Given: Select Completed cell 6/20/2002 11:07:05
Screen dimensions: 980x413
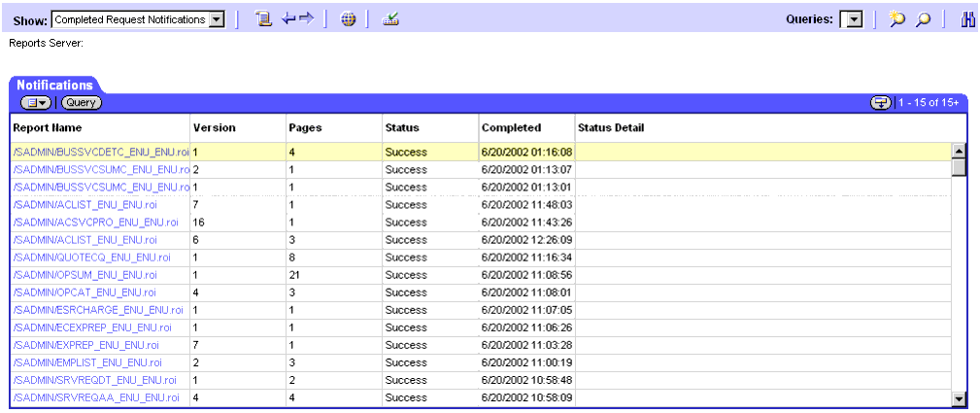Looking at the screenshot, I should [x=526, y=310].
